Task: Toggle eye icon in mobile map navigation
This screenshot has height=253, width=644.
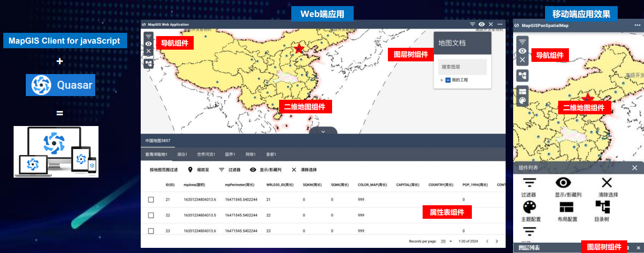Action: pos(523,51)
